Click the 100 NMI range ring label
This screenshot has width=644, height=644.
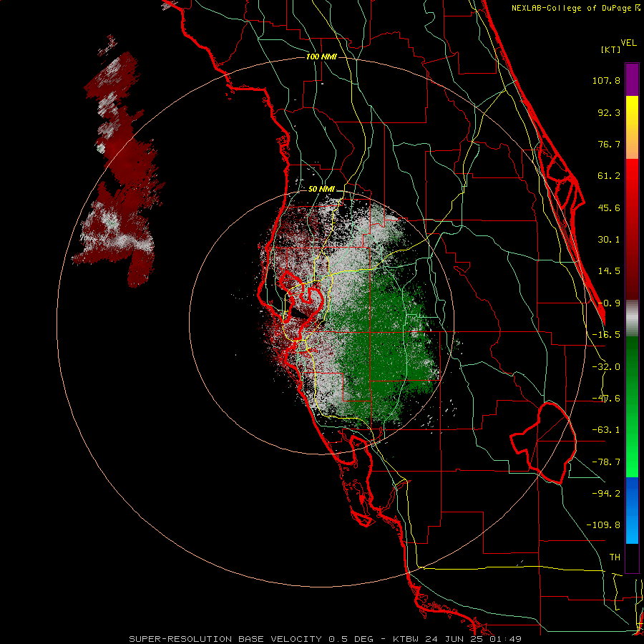coord(321,57)
